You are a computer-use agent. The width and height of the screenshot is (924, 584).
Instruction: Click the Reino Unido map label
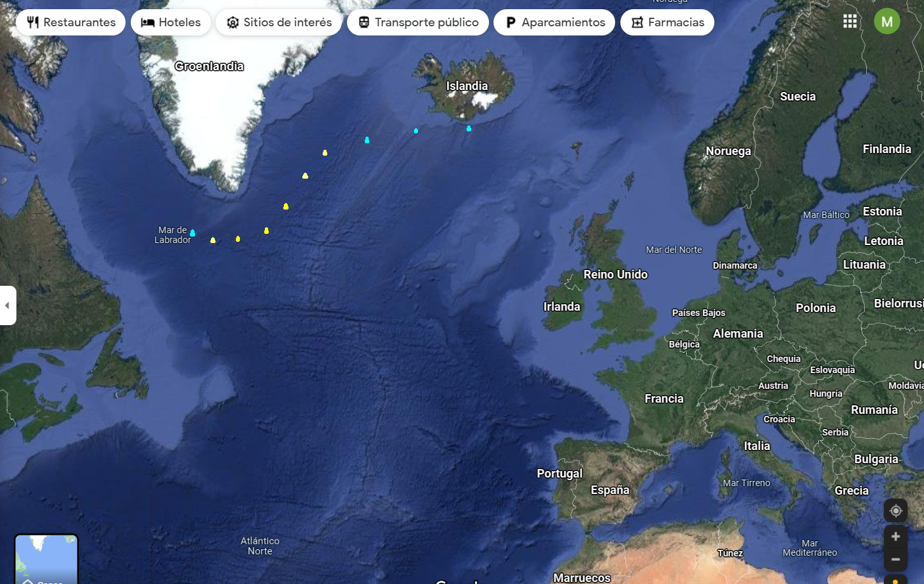click(x=616, y=275)
